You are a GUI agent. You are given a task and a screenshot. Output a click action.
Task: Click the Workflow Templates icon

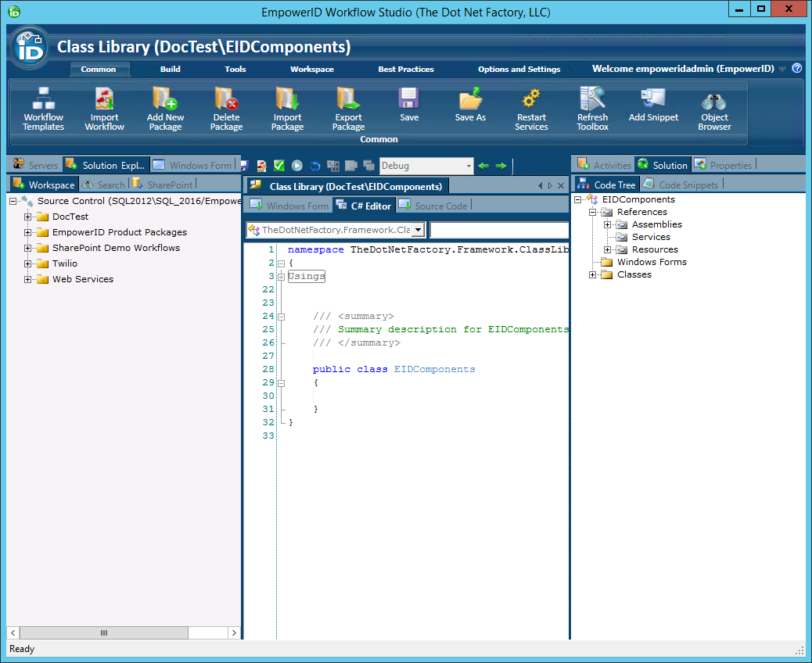tap(43, 99)
